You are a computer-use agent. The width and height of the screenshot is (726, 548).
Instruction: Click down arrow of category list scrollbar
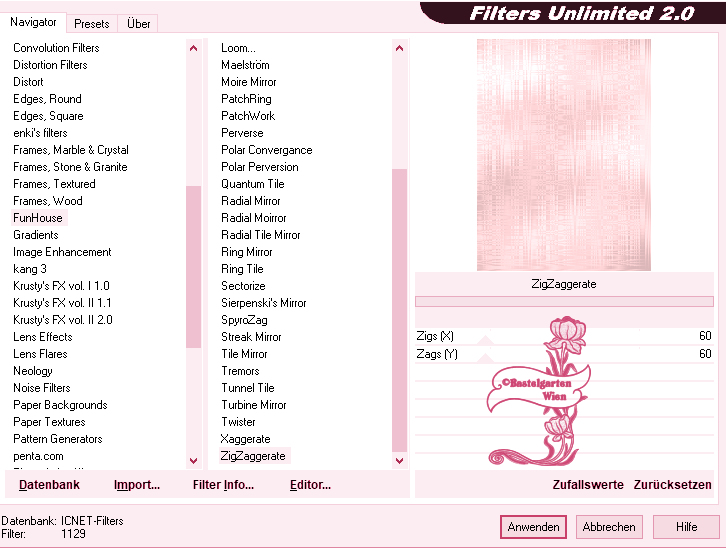(194, 461)
